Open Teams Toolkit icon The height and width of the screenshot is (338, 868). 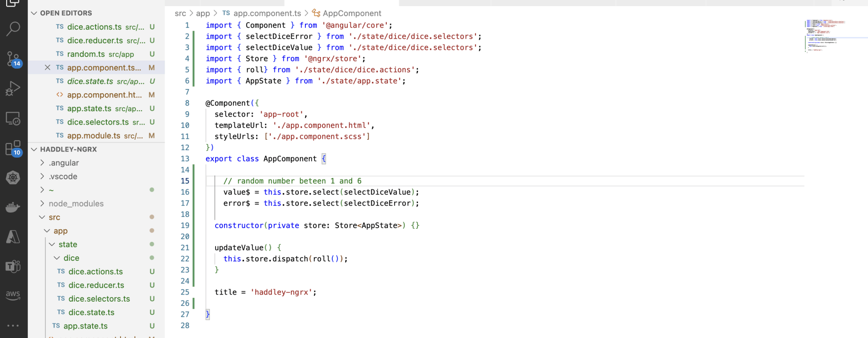click(13, 267)
